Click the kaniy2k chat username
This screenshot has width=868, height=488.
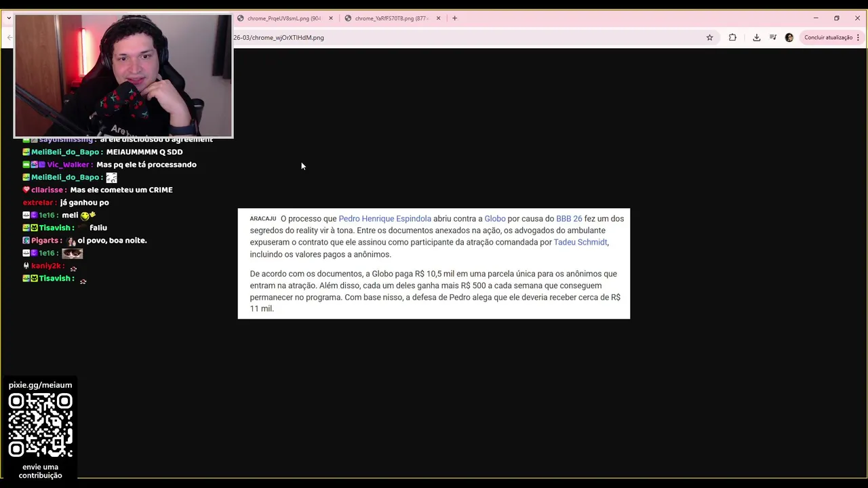tap(46, 266)
